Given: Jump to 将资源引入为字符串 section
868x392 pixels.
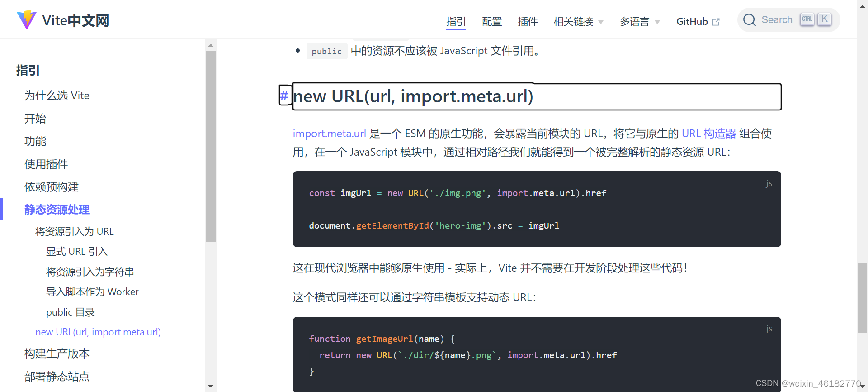Looking at the screenshot, I should tap(90, 272).
